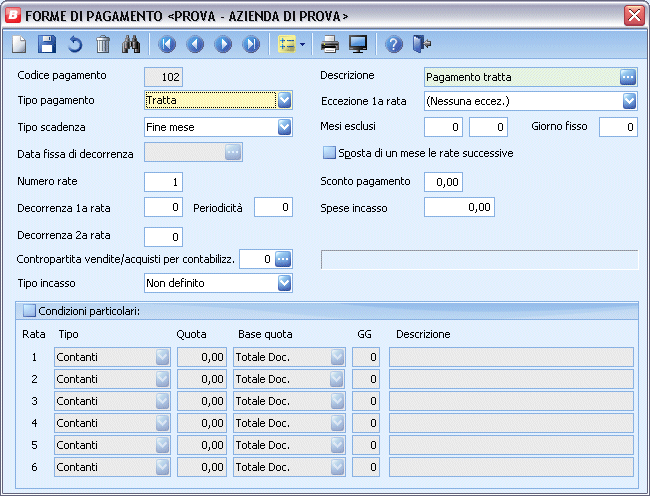
Task: Open help with question mark icon
Action: [394, 44]
